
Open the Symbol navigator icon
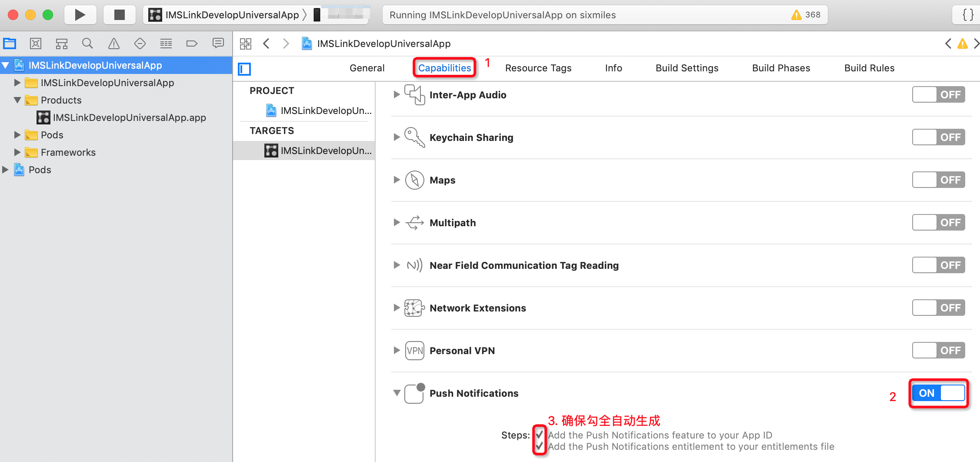[61, 44]
